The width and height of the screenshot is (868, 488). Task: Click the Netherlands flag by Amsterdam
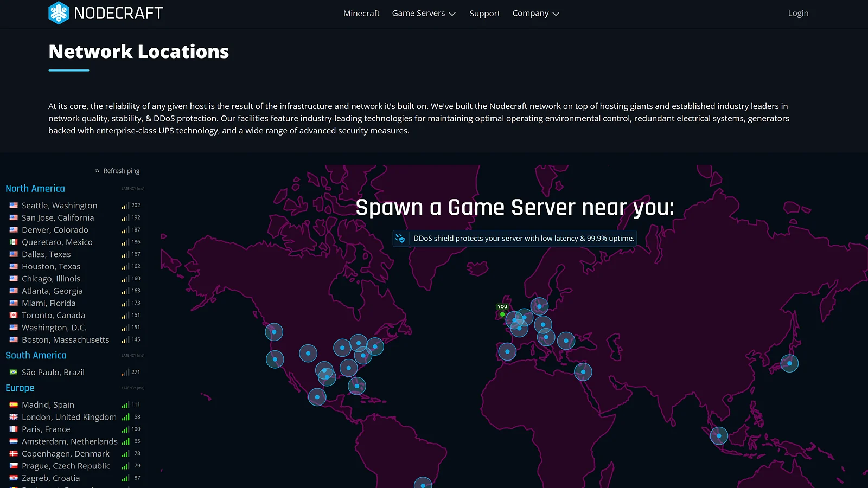pos(14,441)
